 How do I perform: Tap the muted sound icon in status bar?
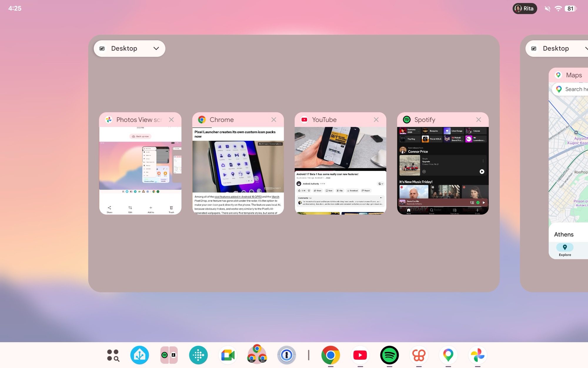[x=547, y=9]
